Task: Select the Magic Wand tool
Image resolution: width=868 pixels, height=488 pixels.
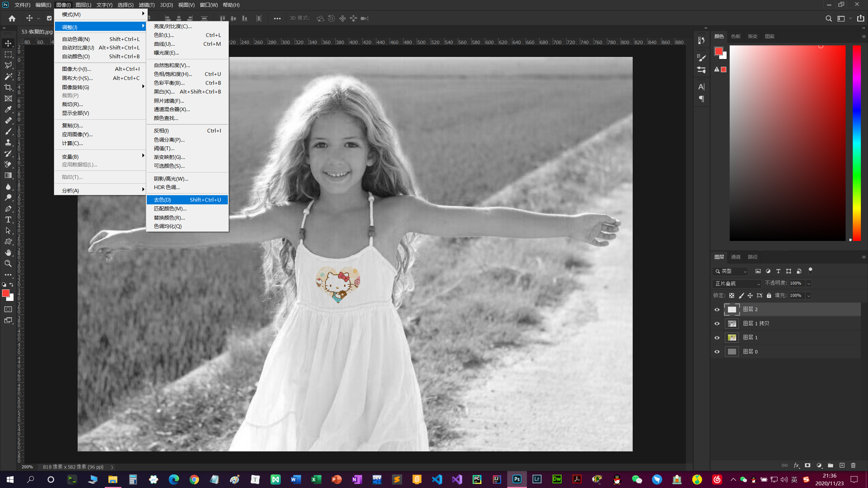Action: pyautogui.click(x=8, y=76)
